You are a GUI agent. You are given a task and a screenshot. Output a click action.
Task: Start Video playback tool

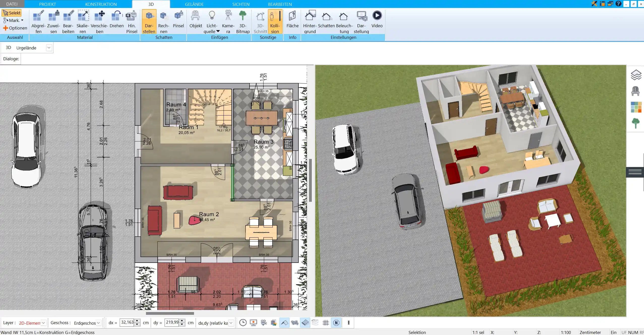pos(377,19)
